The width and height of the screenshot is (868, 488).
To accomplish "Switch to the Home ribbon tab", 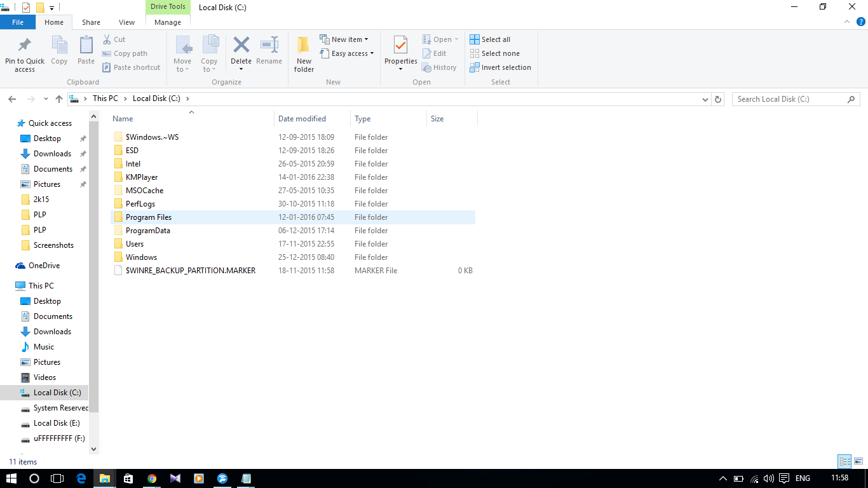I will point(54,22).
